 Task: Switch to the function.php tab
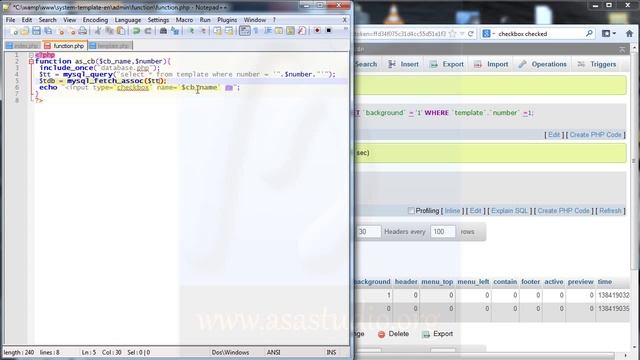click(x=64, y=46)
